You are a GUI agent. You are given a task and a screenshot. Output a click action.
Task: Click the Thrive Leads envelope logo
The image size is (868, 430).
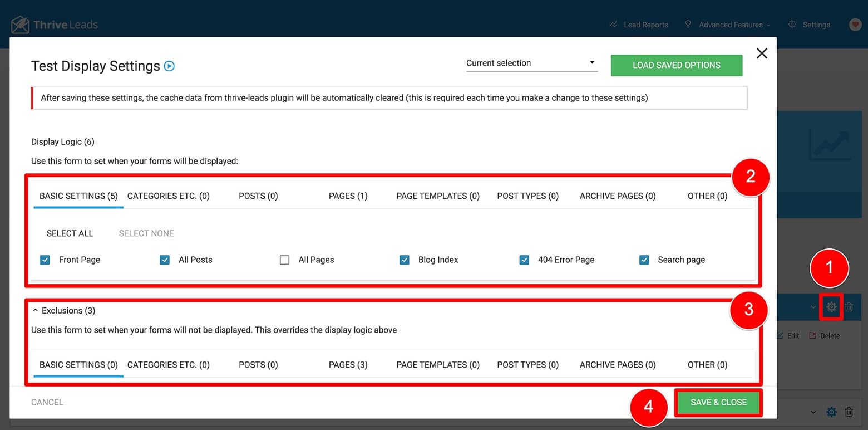(21, 24)
